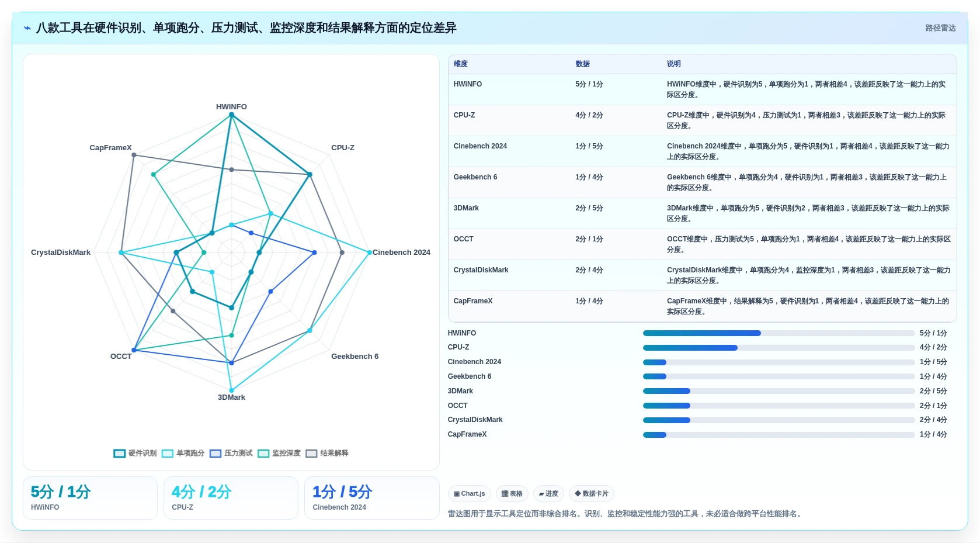Click the Chart.js tag chip

click(470, 494)
